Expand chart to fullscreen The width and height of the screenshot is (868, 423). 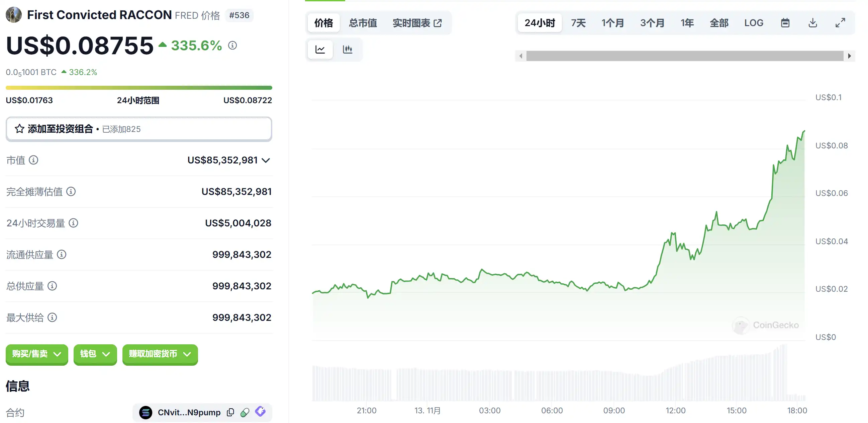pos(840,23)
